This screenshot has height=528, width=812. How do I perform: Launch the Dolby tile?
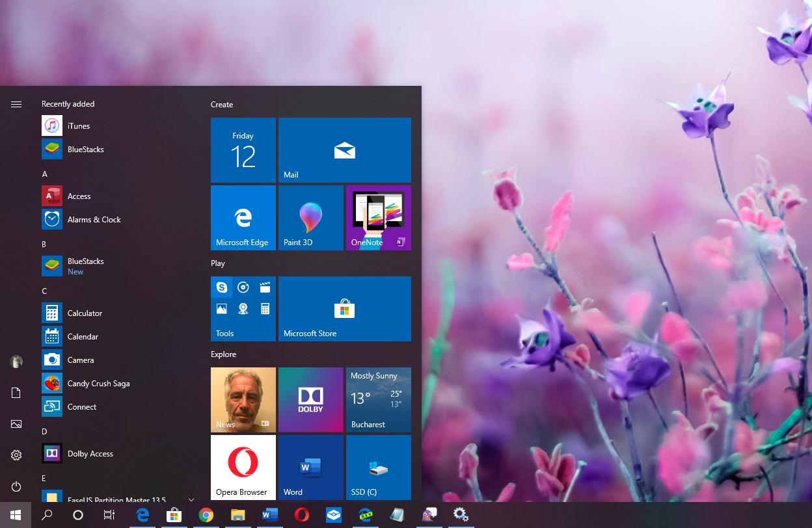click(x=311, y=400)
